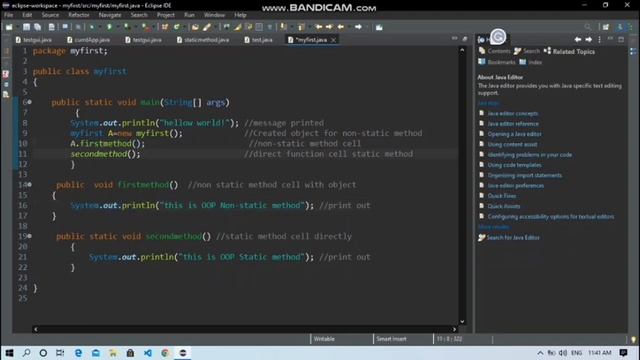Image resolution: width=640 pixels, height=360 pixels.
Task: Click the Back navigation arrow in toolbar
Action: point(340,27)
